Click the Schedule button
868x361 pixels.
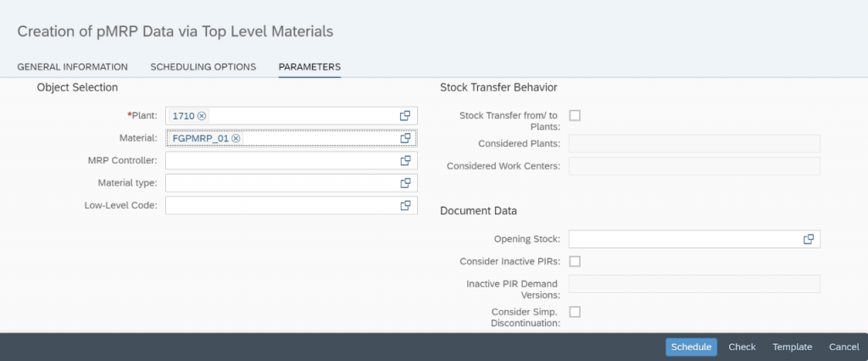[691, 347]
